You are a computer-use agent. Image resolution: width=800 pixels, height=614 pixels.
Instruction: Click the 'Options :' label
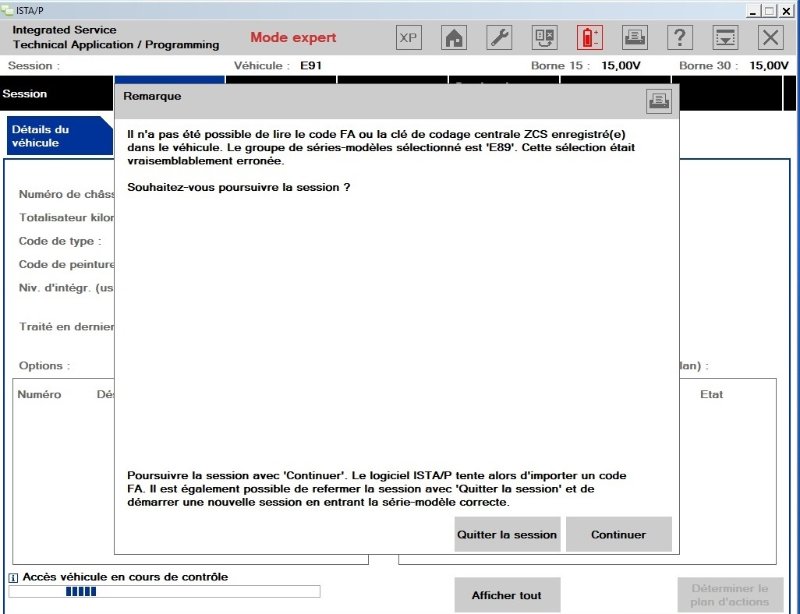point(44,365)
